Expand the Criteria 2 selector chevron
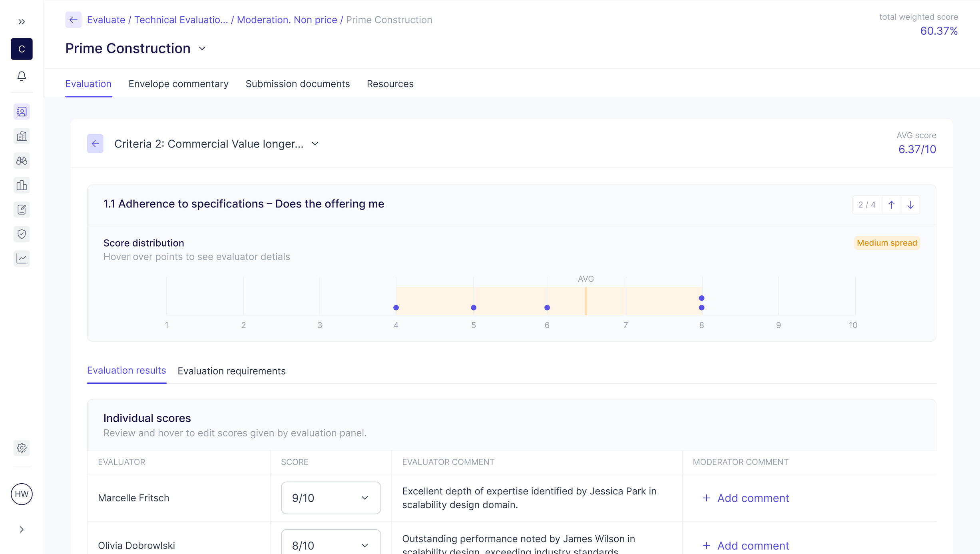This screenshot has height=554, width=980. 315,143
